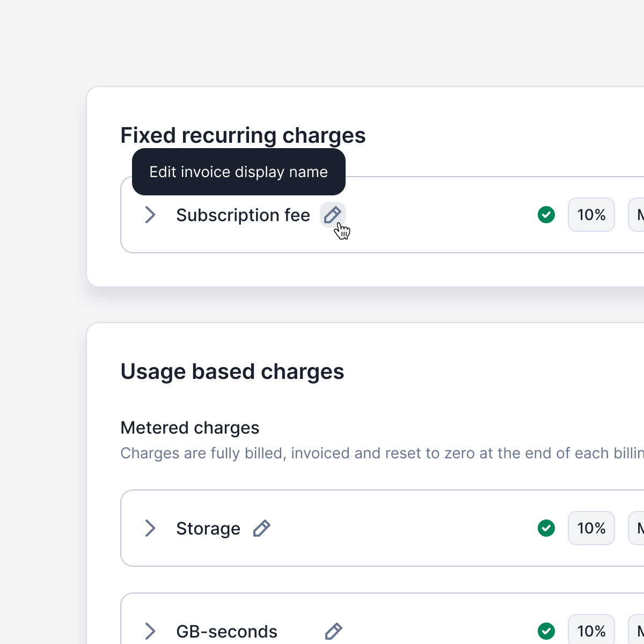Click the Metered charges subheading

click(189, 428)
